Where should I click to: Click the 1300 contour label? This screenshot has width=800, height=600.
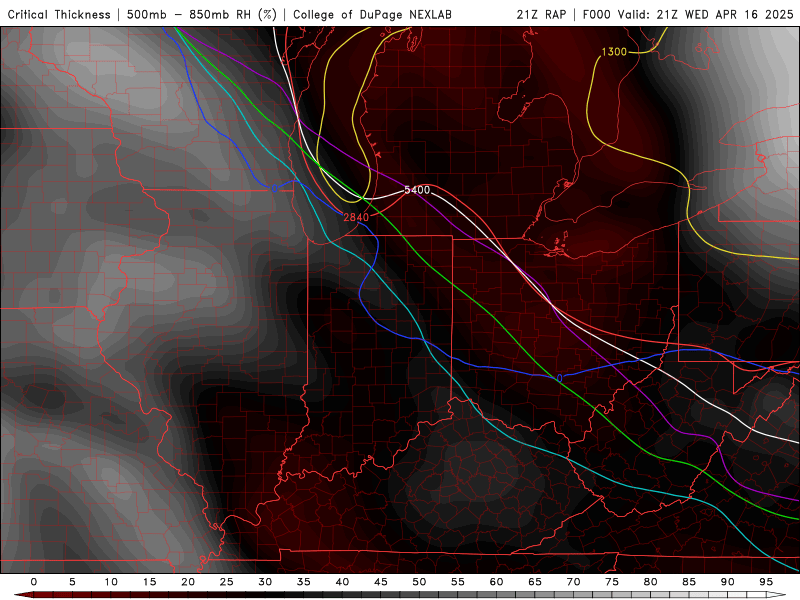coord(614,52)
